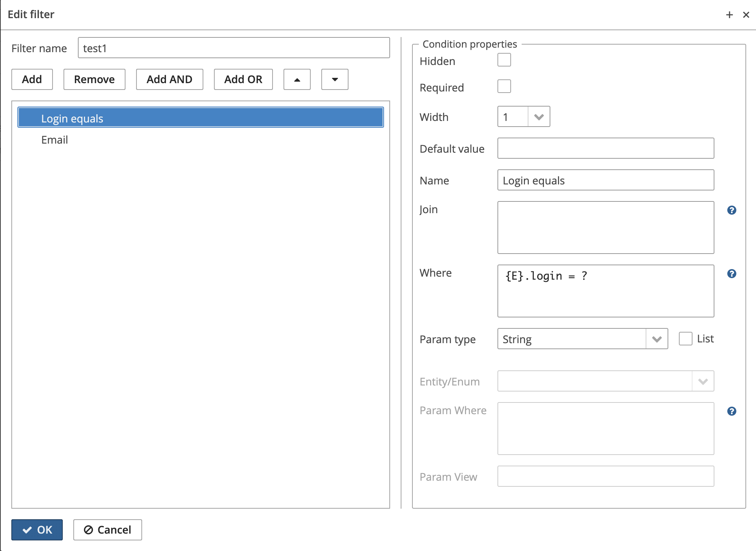756x551 pixels.
Task: Close the Edit filter dialog
Action: [746, 14]
